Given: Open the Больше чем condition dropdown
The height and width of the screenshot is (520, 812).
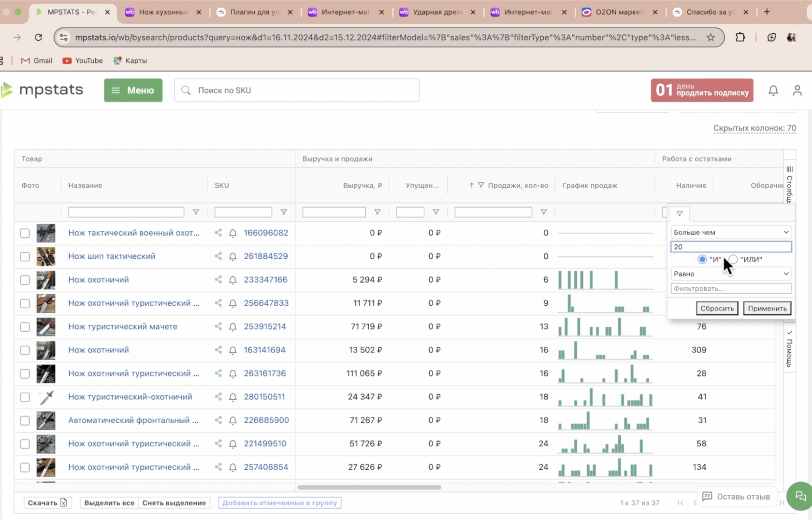Looking at the screenshot, I should point(731,232).
